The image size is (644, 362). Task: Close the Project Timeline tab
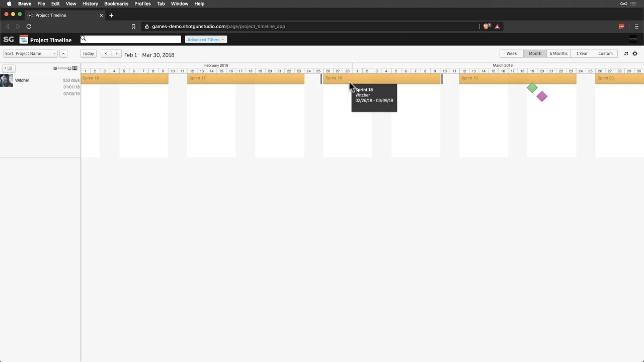click(x=101, y=15)
